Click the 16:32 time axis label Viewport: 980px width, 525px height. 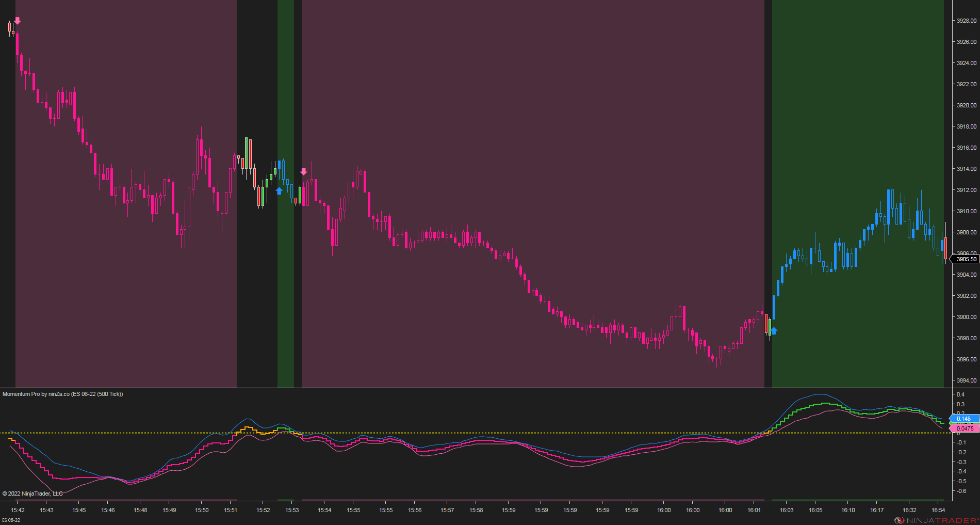coord(909,510)
